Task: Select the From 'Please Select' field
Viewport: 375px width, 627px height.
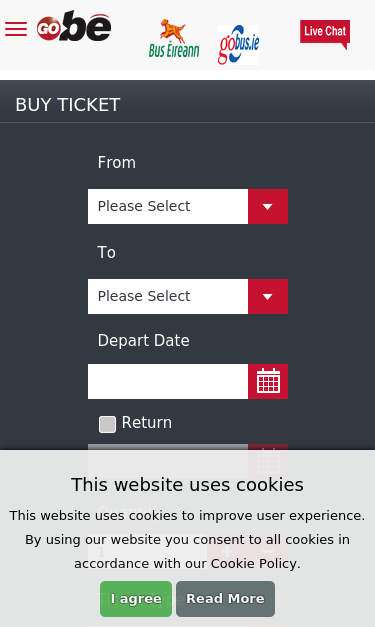Action: coord(168,207)
